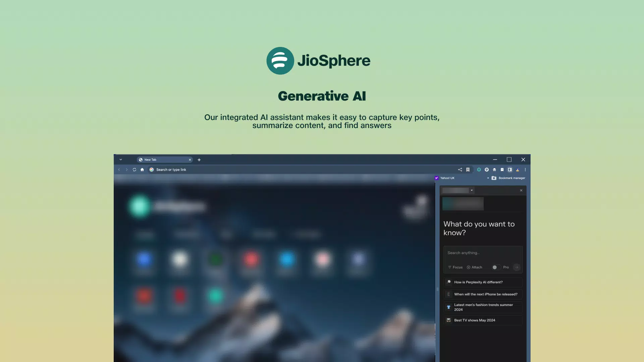Open incognito mode icon in toolbar
Viewport: 644px width, 362px height.
494,170
